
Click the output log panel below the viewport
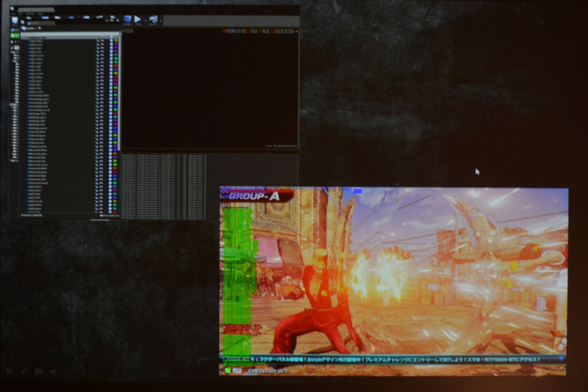210,186
